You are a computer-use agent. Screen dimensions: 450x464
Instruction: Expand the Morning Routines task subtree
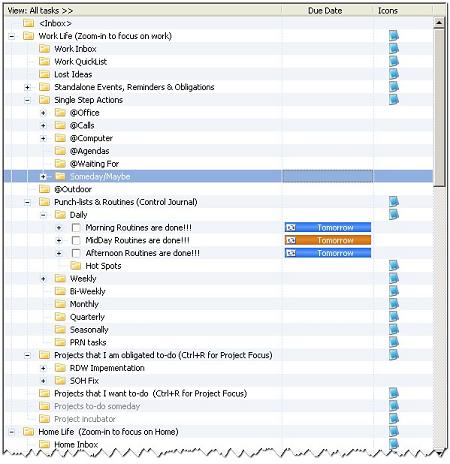click(x=59, y=228)
